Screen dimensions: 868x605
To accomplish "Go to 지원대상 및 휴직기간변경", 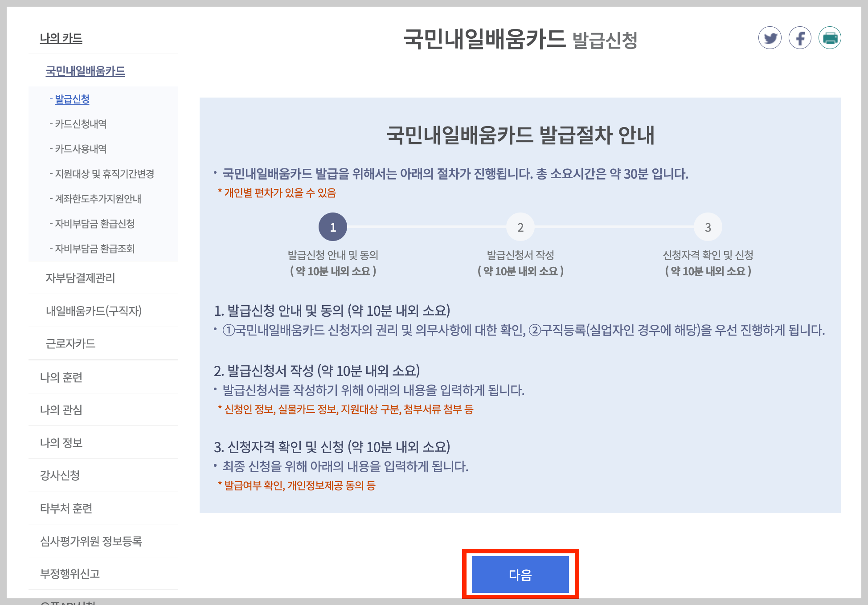I will 104,174.
